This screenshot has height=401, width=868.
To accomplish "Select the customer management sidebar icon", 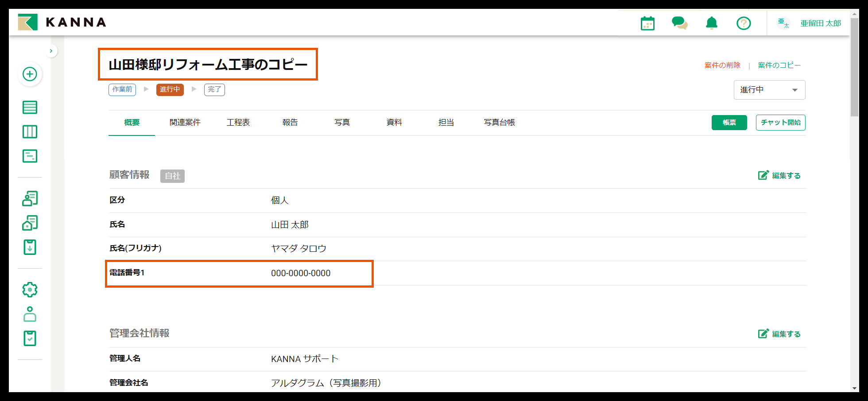I will point(30,198).
